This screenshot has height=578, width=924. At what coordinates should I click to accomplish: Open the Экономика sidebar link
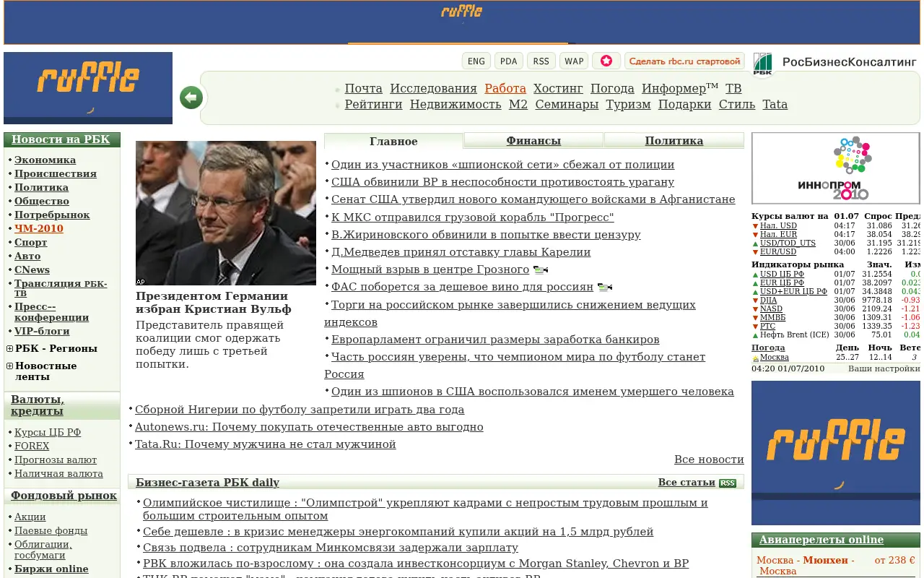pos(45,160)
